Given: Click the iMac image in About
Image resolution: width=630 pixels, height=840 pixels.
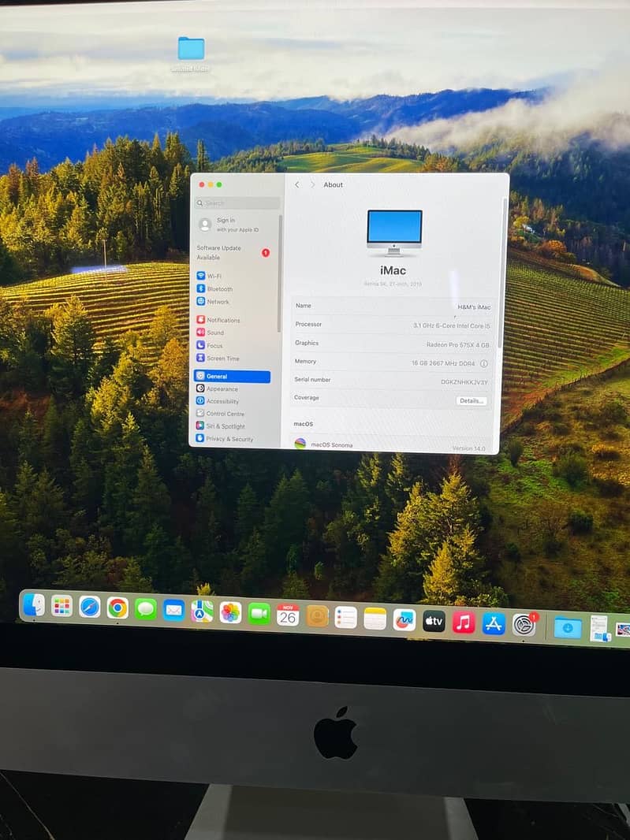Looking at the screenshot, I should click(x=394, y=232).
